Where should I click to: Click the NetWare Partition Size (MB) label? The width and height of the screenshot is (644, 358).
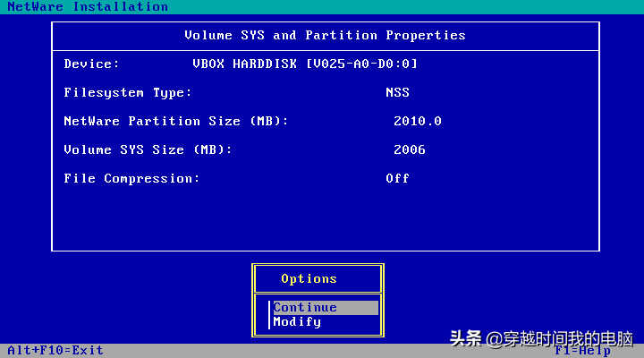176,121
